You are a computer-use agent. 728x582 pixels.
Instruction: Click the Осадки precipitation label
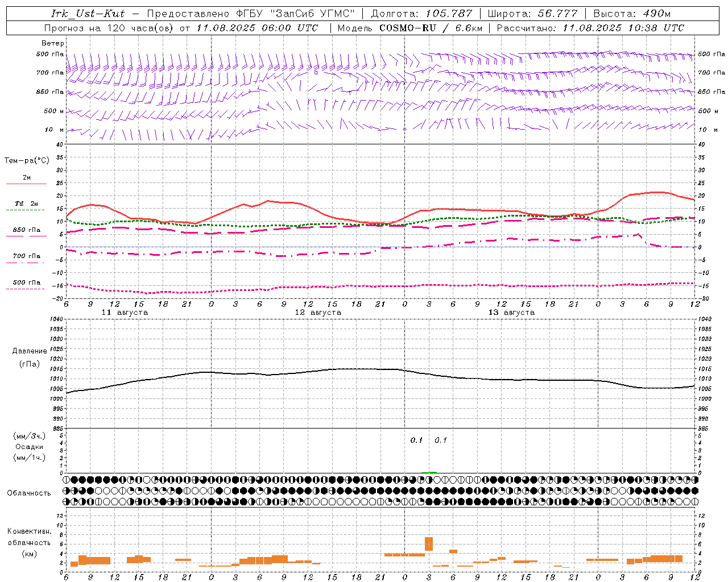click(30, 447)
